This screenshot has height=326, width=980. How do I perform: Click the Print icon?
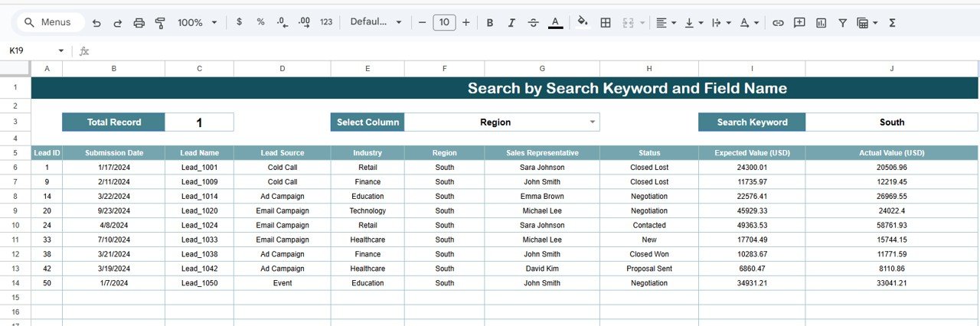tap(139, 23)
